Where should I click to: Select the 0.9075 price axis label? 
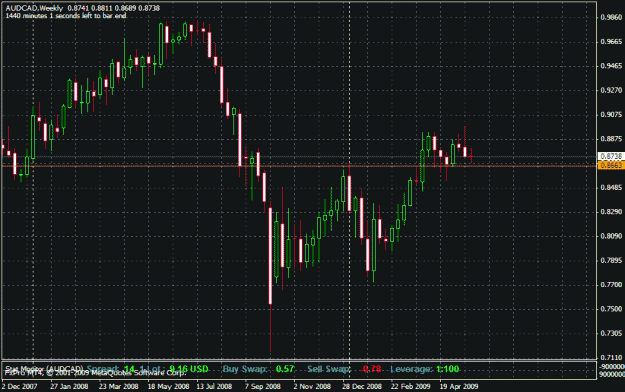tap(611, 115)
